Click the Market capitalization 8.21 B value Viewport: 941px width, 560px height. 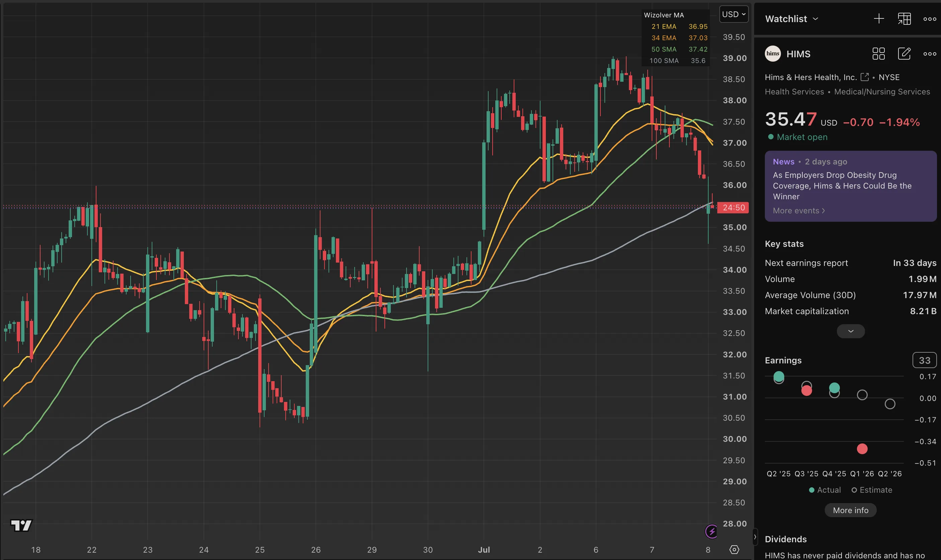[x=923, y=311]
